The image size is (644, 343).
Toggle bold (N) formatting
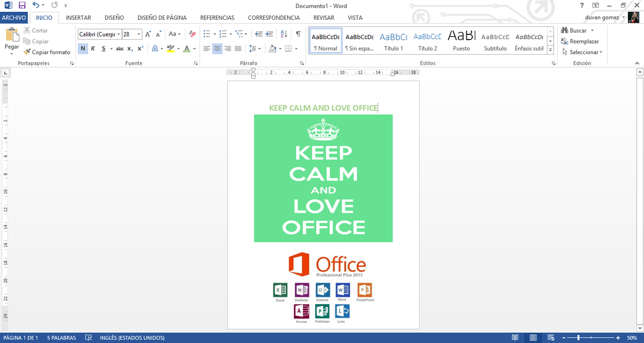(x=83, y=48)
